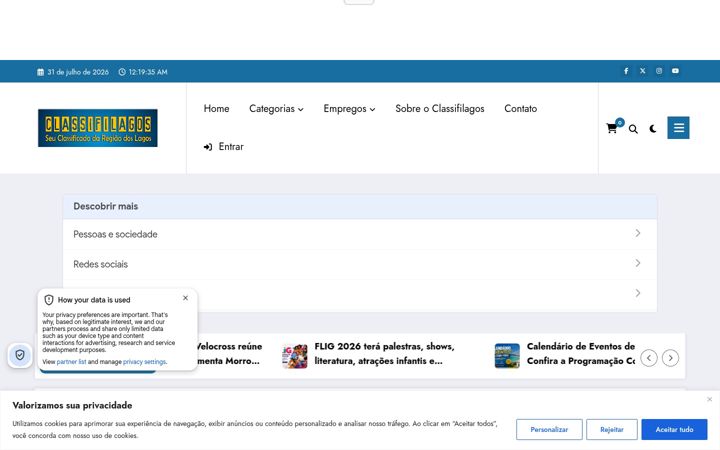
Task: Click the Descobrir mais heading
Action: (x=106, y=207)
